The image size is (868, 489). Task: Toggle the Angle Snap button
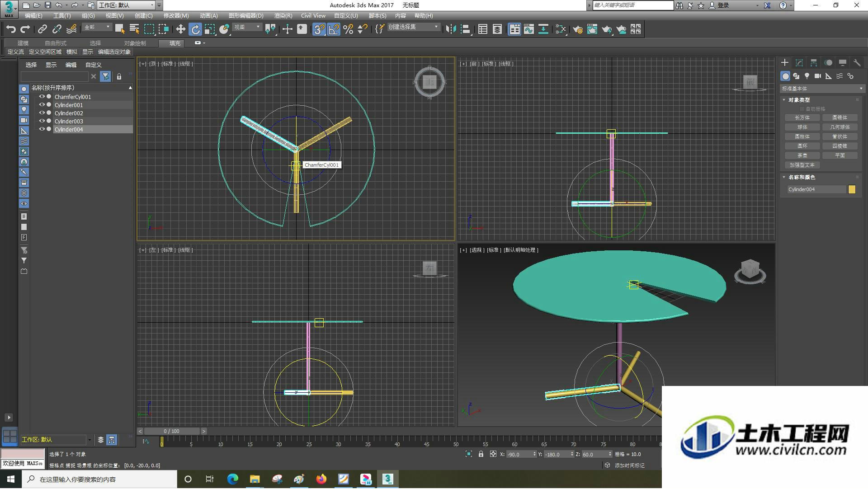click(x=334, y=29)
